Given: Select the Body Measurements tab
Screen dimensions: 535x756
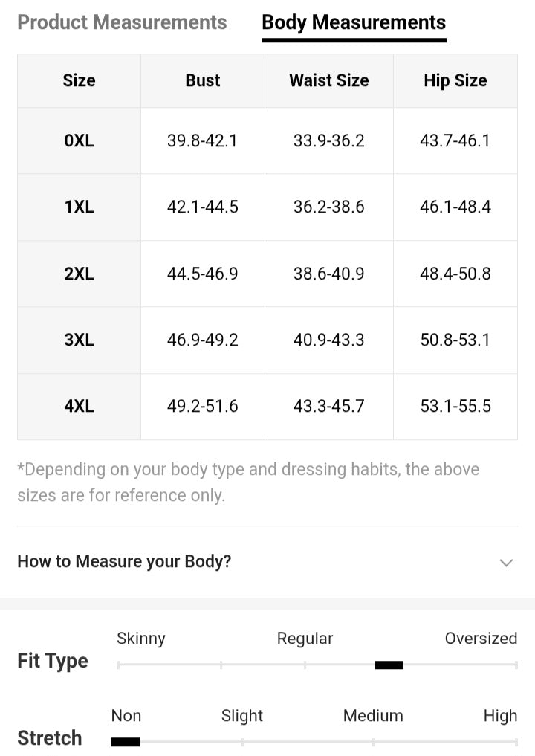Looking at the screenshot, I should 354,22.
